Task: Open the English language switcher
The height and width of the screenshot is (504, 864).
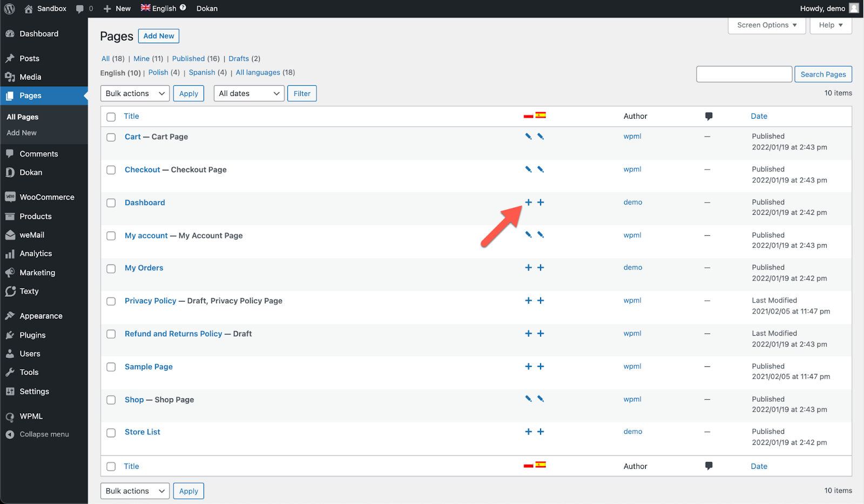Action: tap(163, 9)
